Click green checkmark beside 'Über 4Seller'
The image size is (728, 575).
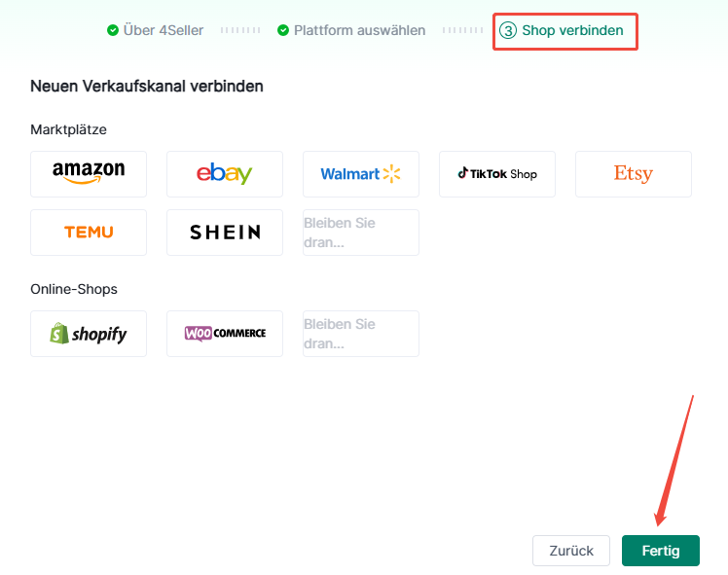click(113, 30)
